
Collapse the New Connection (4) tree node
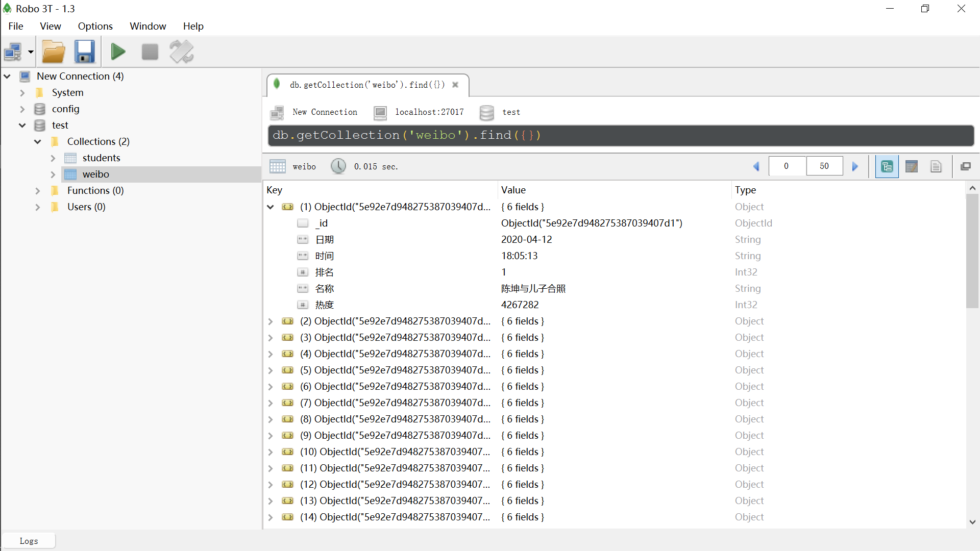pos(7,77)
